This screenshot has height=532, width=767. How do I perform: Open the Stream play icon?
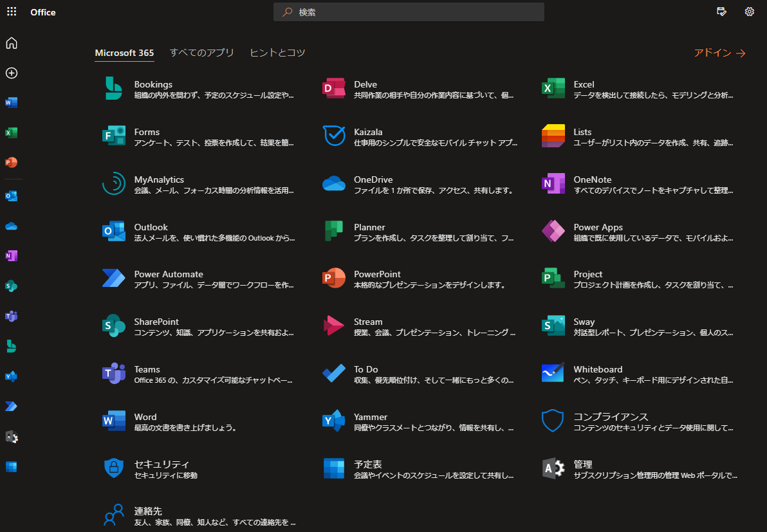click(333, 326)
